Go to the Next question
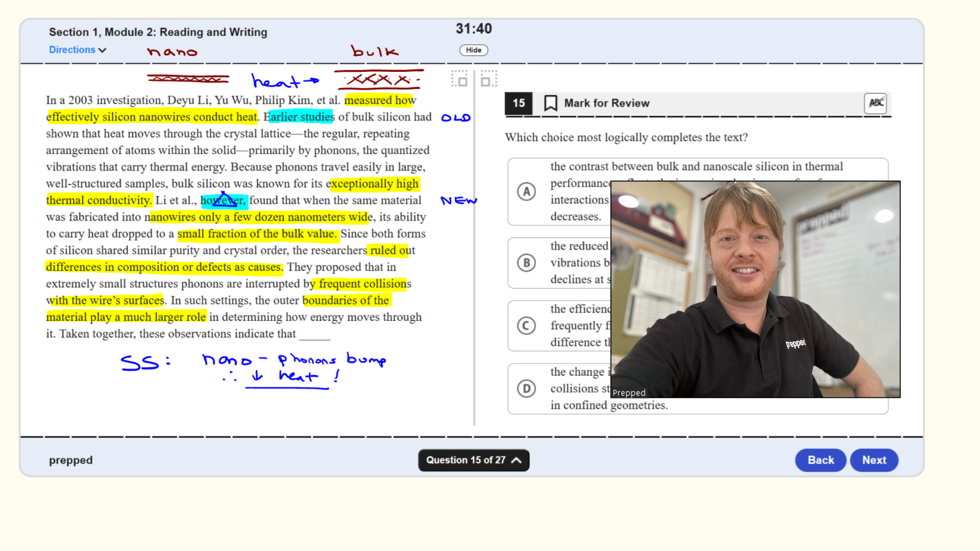The image size is (980, 551). [874, 460]
